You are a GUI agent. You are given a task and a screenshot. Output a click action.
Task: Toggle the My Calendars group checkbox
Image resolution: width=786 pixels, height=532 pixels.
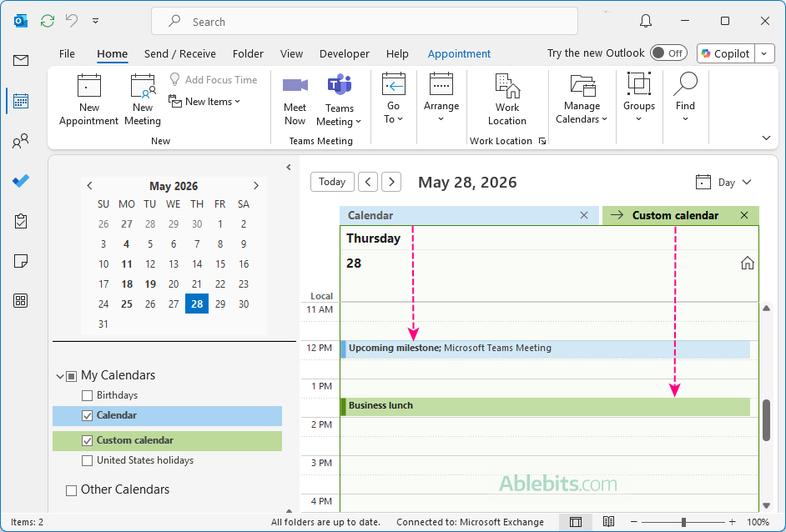pyautogui.click(x=71, y=376)
